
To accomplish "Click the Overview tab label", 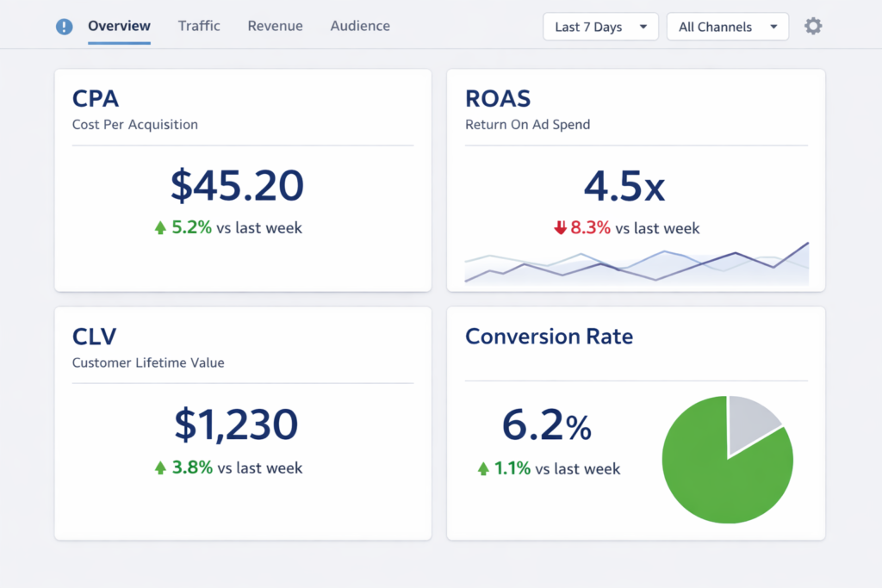I will [119, 26].
